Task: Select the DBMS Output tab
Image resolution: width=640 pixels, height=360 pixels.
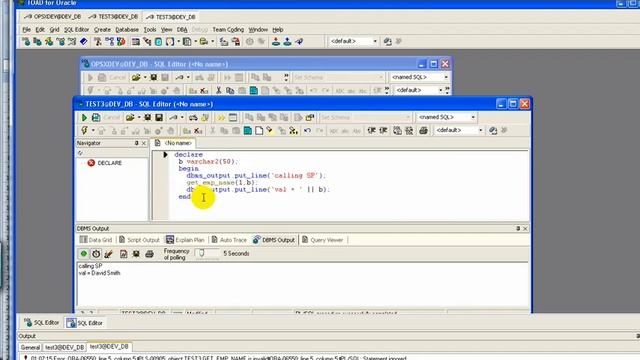Action: (x=274, y=240)
